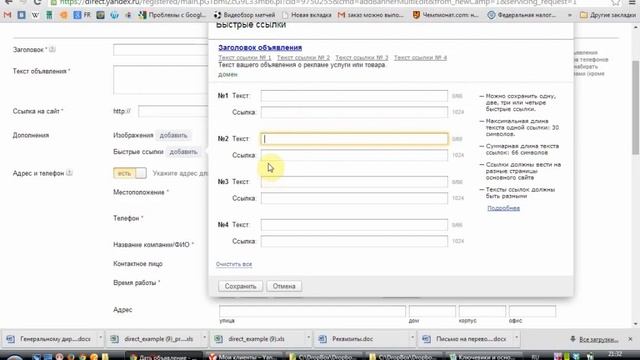Viewport: 640px width, 360px height.
Task: Click preview link Текст ссылки № 3
Action: [362, 58]
